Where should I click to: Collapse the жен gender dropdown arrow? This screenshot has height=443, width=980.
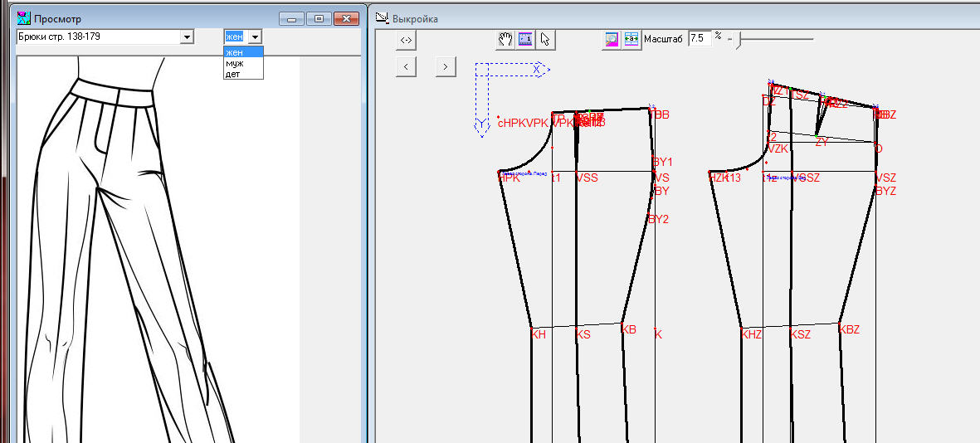pyautogui.click(x=255, y=37)
